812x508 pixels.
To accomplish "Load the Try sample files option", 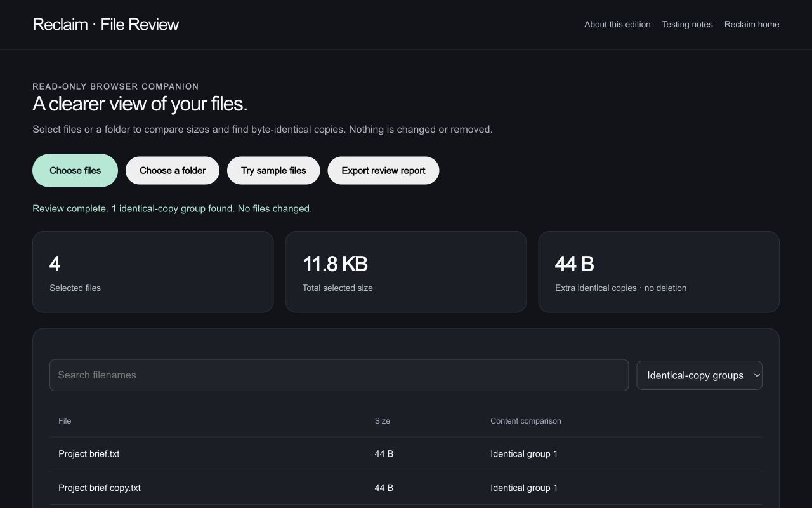I will coord(273,170).
